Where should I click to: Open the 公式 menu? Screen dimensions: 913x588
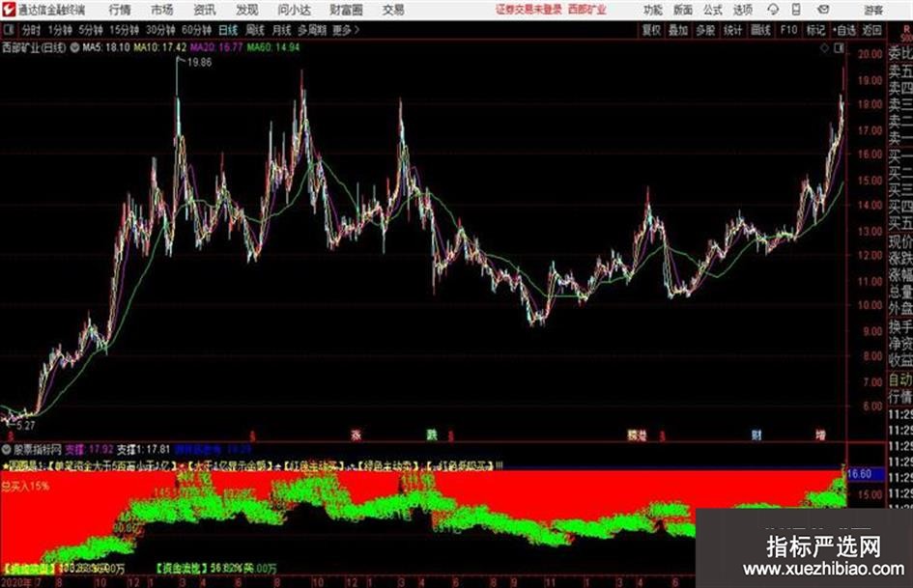[x=713, y=10]
